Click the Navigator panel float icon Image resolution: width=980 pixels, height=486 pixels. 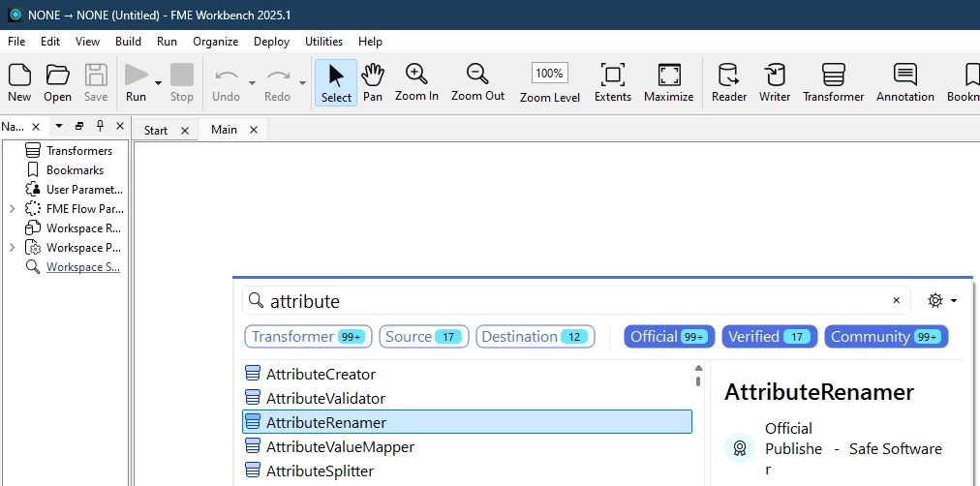[78, 126]
